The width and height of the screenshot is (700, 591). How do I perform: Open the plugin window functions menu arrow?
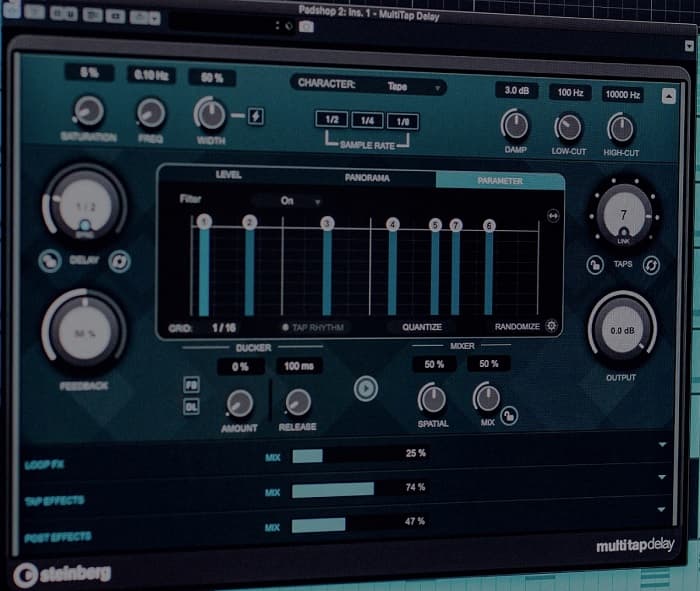[689, 46]
